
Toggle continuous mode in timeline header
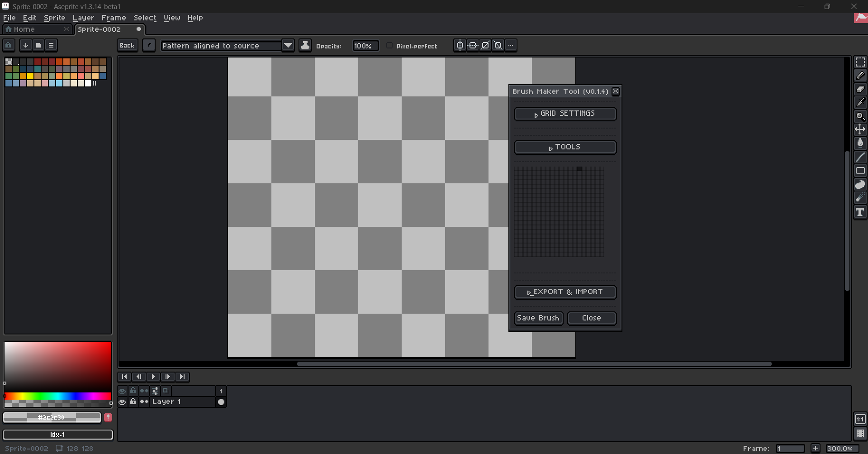tap(144, 391)
